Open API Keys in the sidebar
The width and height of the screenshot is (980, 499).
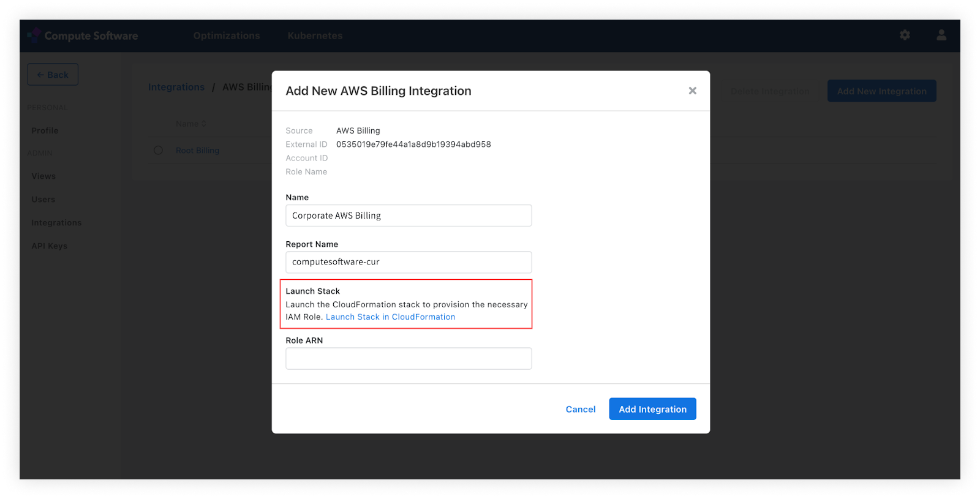[50, 246]
